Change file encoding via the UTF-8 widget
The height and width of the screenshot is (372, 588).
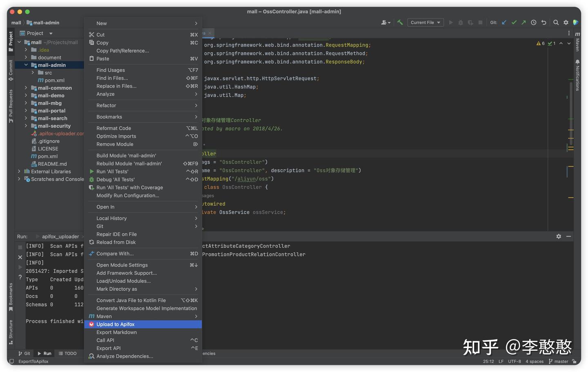(x=514, y=361)
